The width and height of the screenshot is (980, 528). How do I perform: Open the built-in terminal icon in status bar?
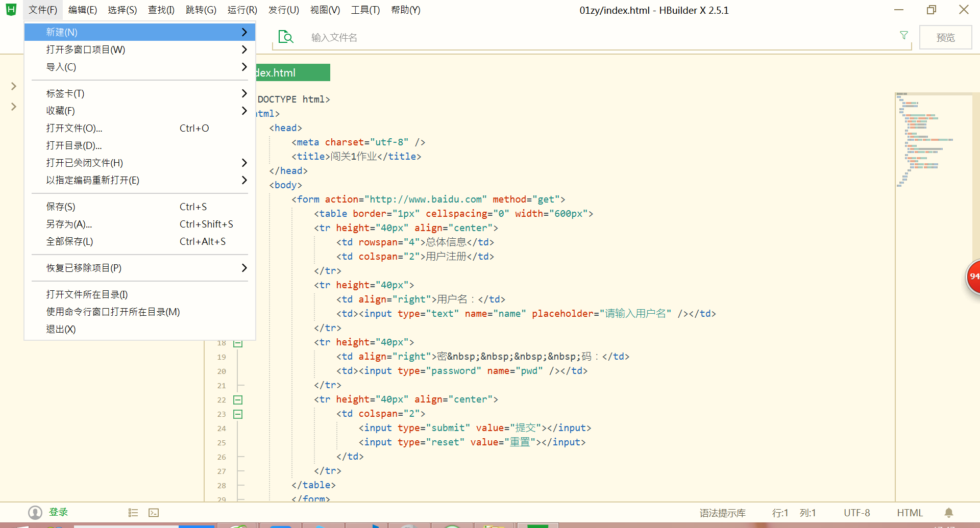[154, 513]
